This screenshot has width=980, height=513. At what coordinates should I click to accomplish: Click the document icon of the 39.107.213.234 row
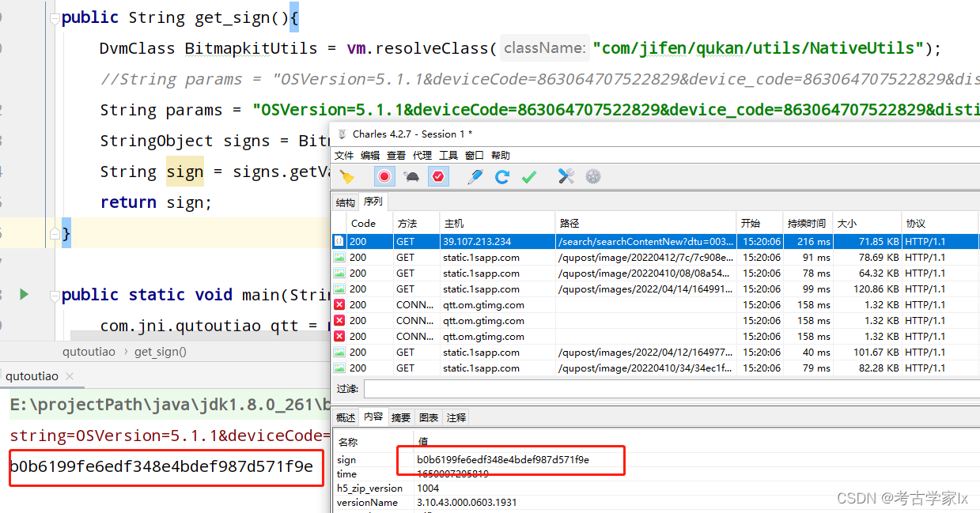click(x=339, y=241)
